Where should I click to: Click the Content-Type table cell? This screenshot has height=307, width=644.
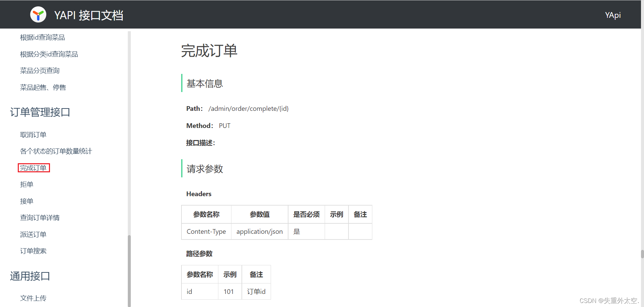206,231
